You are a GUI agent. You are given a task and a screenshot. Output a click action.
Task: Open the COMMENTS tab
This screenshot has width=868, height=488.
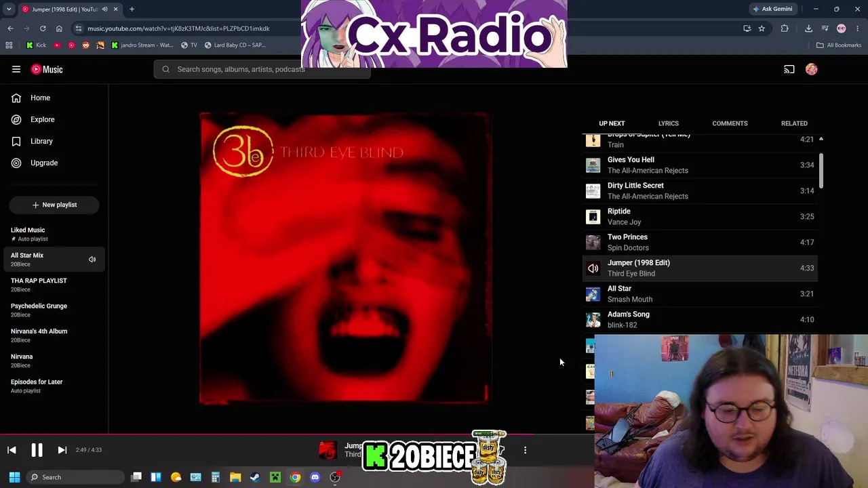(730, 123)
